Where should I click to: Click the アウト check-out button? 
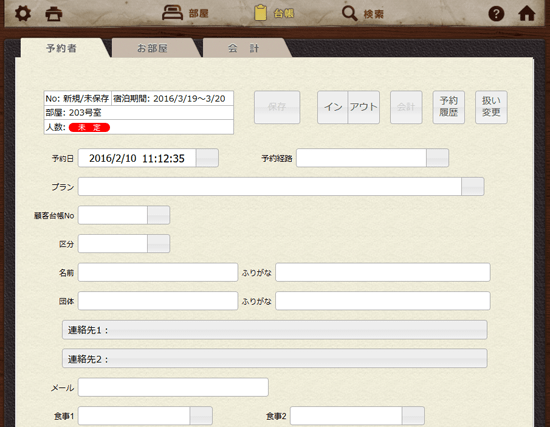pos(364,107)
